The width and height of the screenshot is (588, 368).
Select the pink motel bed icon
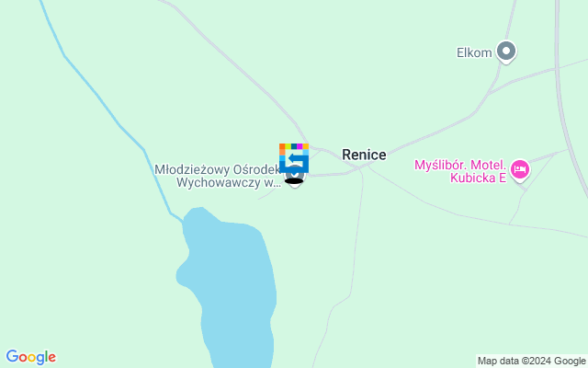point(520,170)
